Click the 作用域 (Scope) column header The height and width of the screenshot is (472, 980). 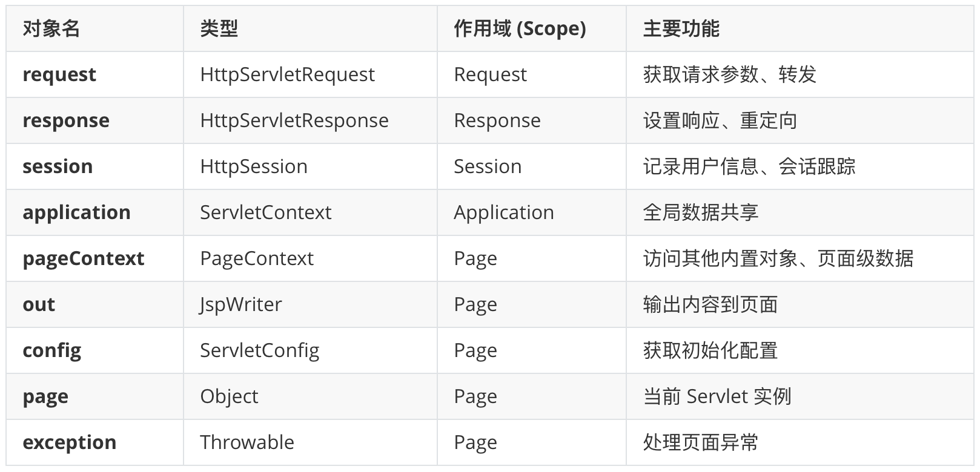tap(520, 28)
